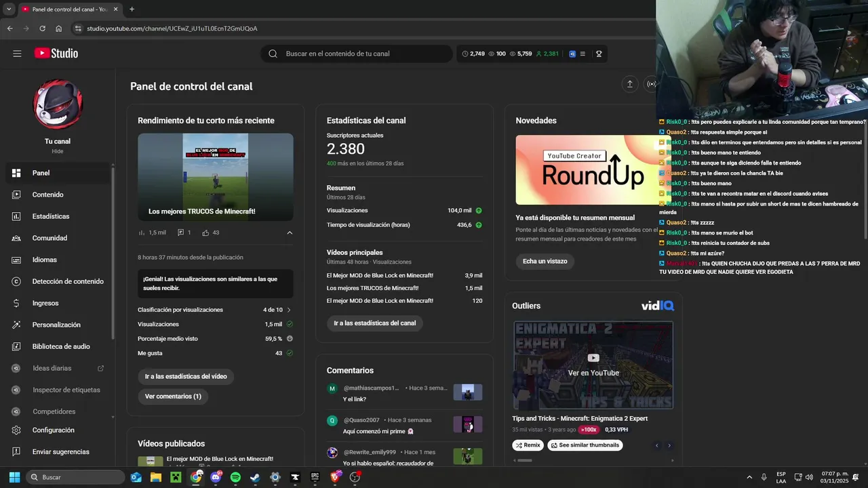868x488 pixels.
Task: Open Minecraft from the taskbar
Action: (176, 477)
